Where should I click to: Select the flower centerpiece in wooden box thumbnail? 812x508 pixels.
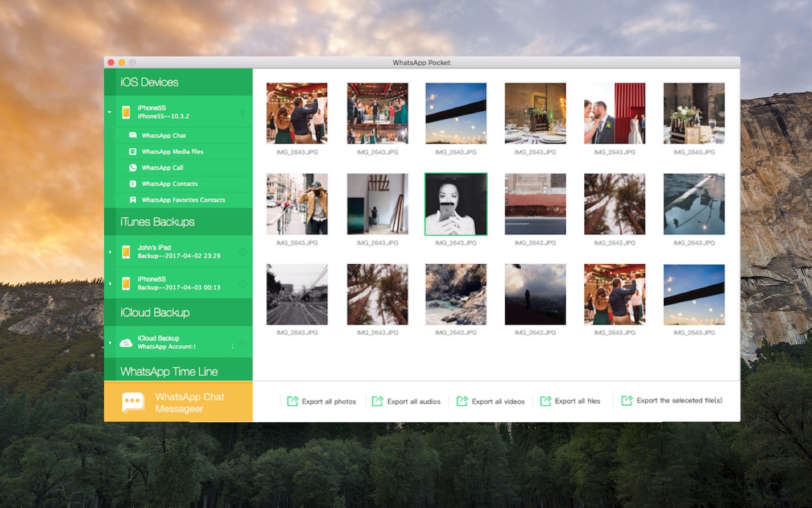[x=694, y=113]
